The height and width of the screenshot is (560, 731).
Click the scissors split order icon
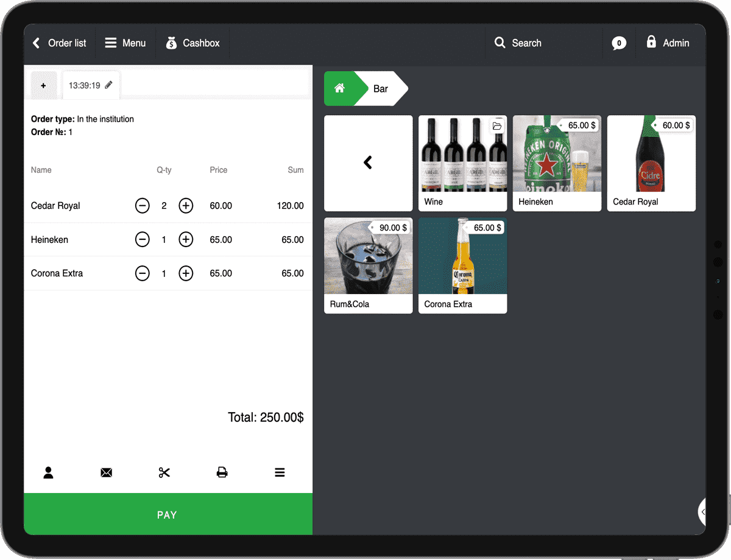pos(164,472)
